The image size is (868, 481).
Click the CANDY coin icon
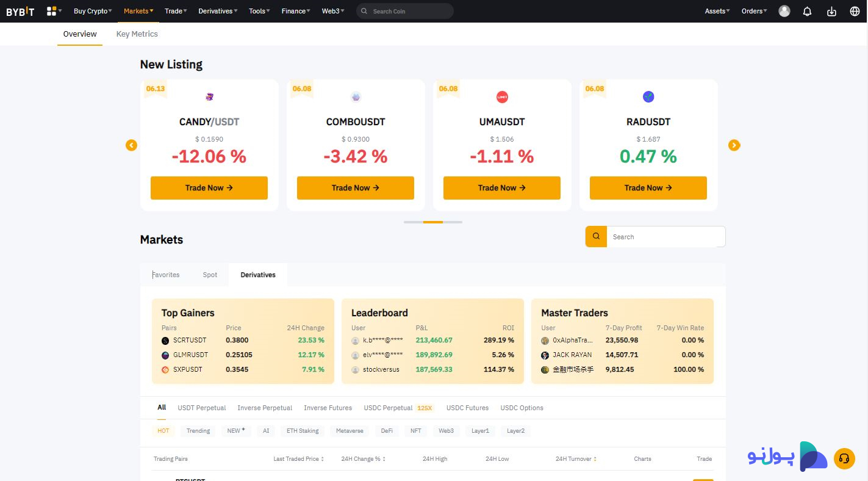coord(209,96)
